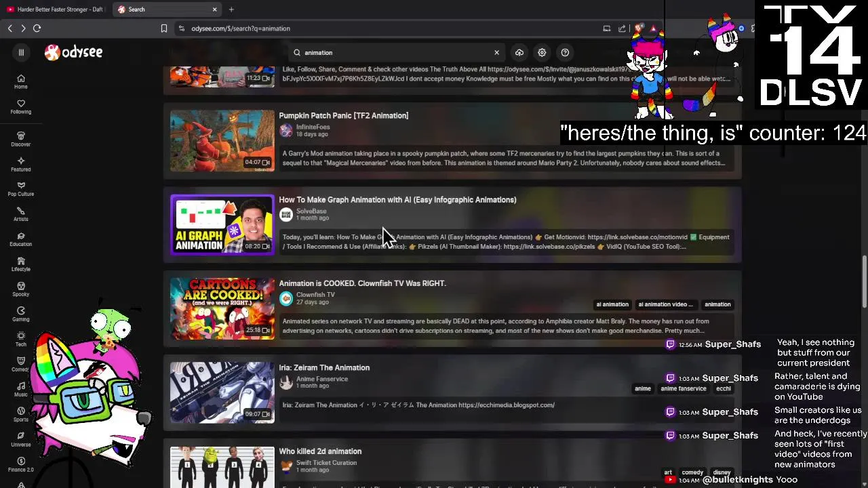This screenshot has width=868, height=488.
Task: Open Cartoons Are Cooked video thumbnail
Action: coord(222,308)
